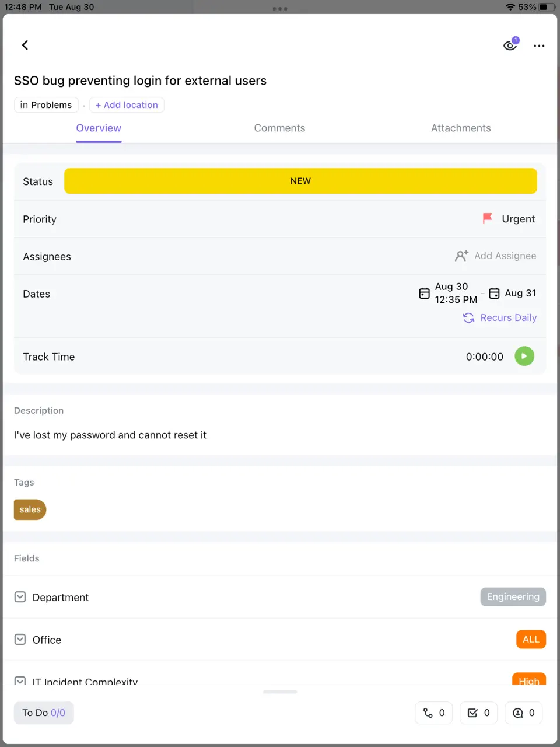Tap the Add Assignee person icon
The height and width of the screenshot is (747, 560).
(x=461, y=256)
